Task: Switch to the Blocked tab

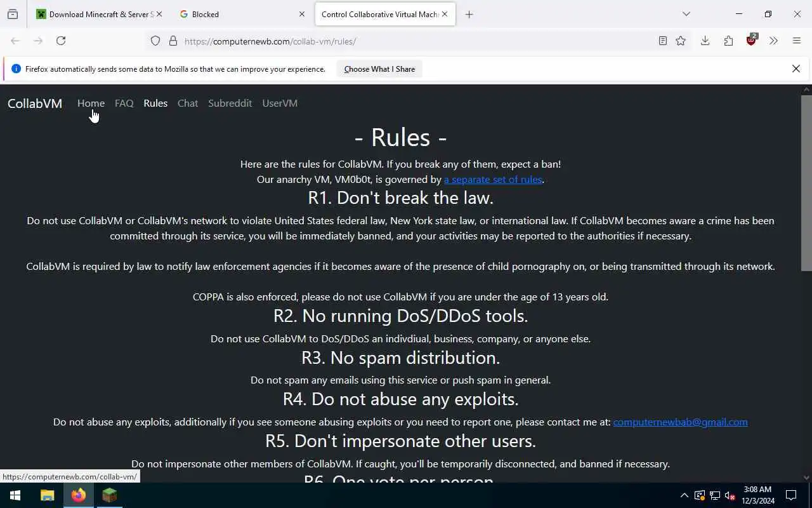Action: pyautogui.click(x=242, y=14)
